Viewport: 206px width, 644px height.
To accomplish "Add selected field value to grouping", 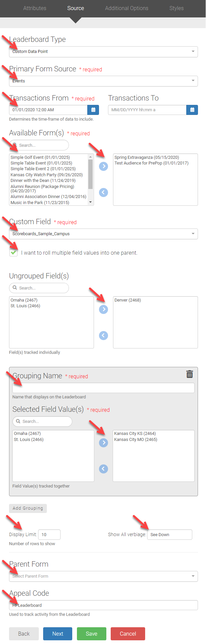I will (104, 443).
